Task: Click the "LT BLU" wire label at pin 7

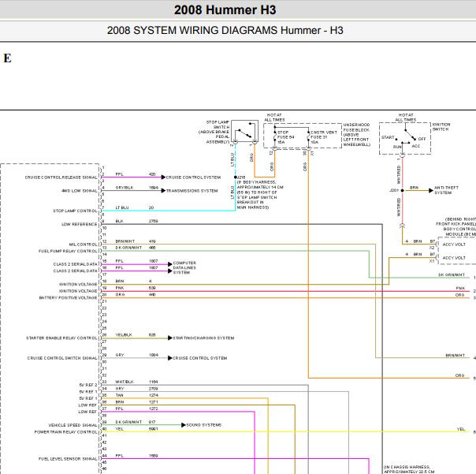Action: click(x=122, y=208)
